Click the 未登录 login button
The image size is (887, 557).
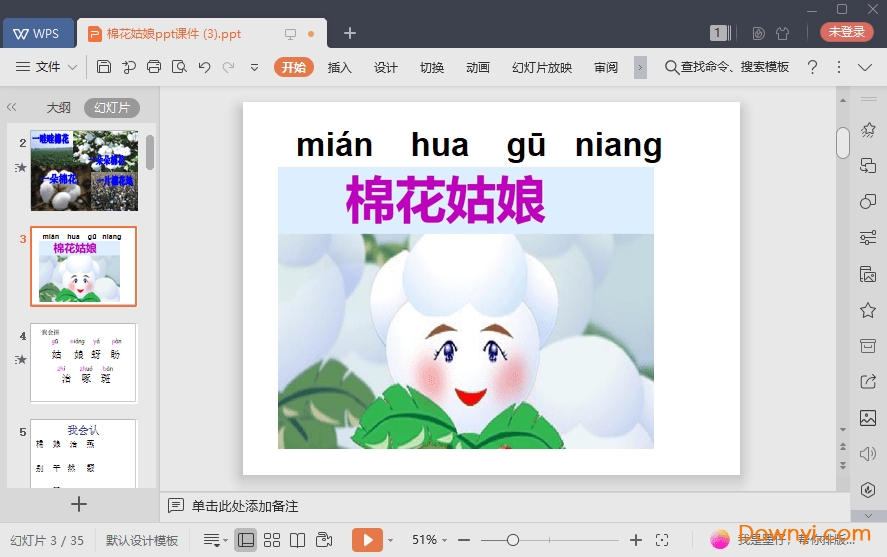click(846, 32)
